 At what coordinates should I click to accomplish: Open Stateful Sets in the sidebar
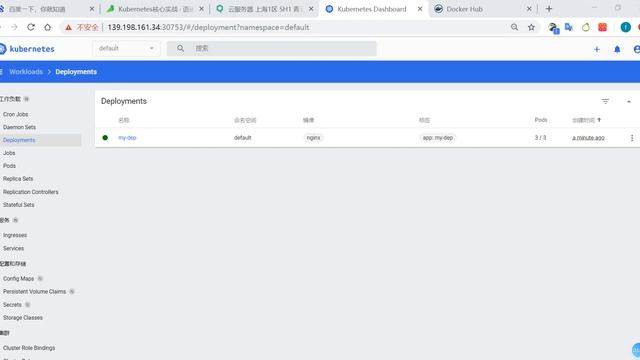click(x=18, y=205)
